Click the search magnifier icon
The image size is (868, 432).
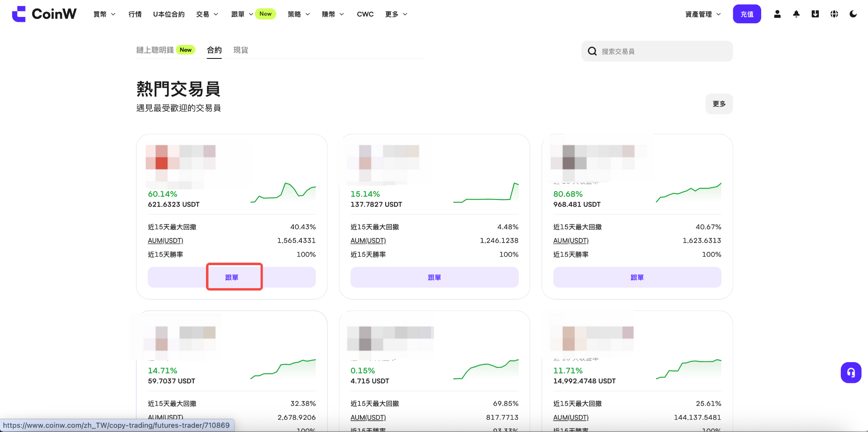tap(592, 51)
